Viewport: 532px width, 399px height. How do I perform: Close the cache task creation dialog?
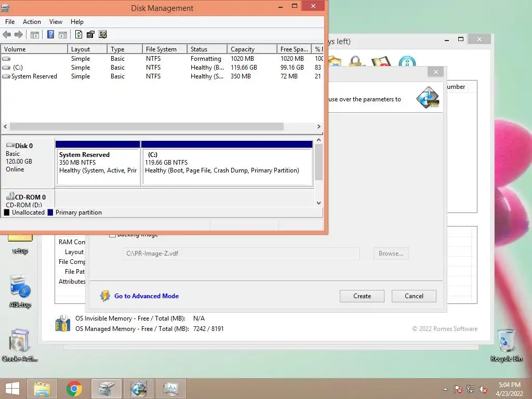(x=436, y=72)
